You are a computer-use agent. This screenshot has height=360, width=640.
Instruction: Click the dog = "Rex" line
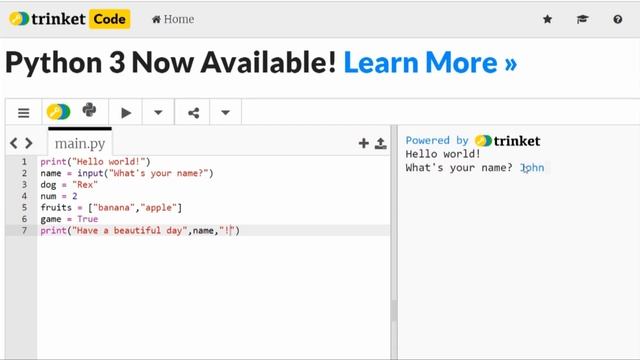click(69, 184)
